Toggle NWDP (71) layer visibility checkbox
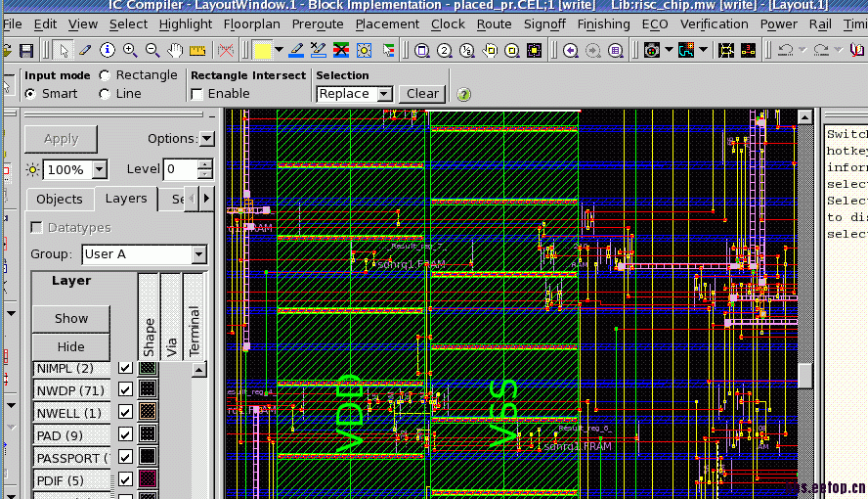The width and height of the screenshot is (868, 499). 126,389
